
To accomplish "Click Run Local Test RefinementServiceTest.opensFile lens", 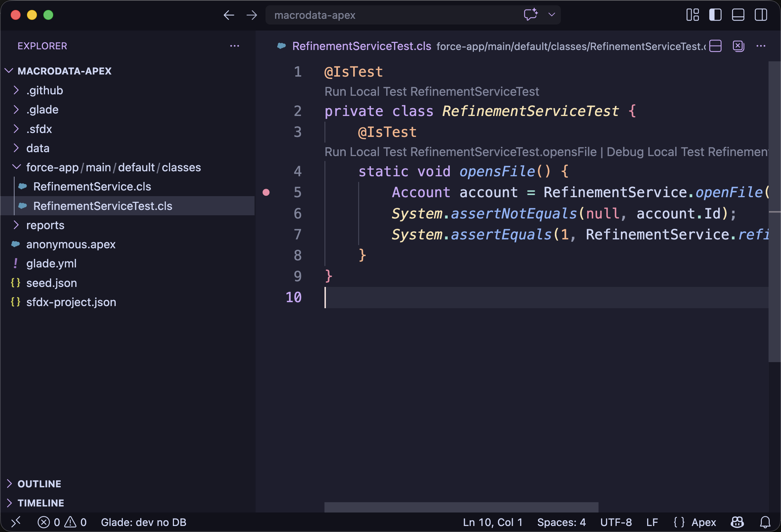I will [460, 152].
